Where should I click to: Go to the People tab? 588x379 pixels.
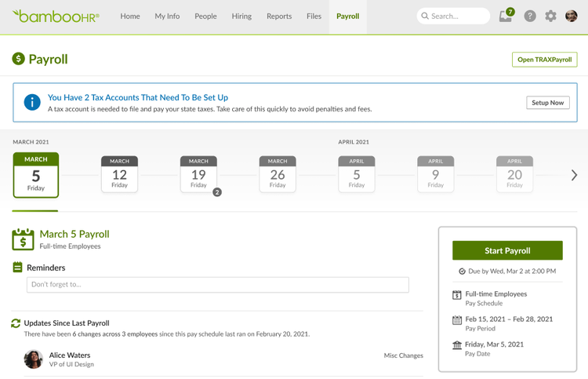[x=205, y=16]
